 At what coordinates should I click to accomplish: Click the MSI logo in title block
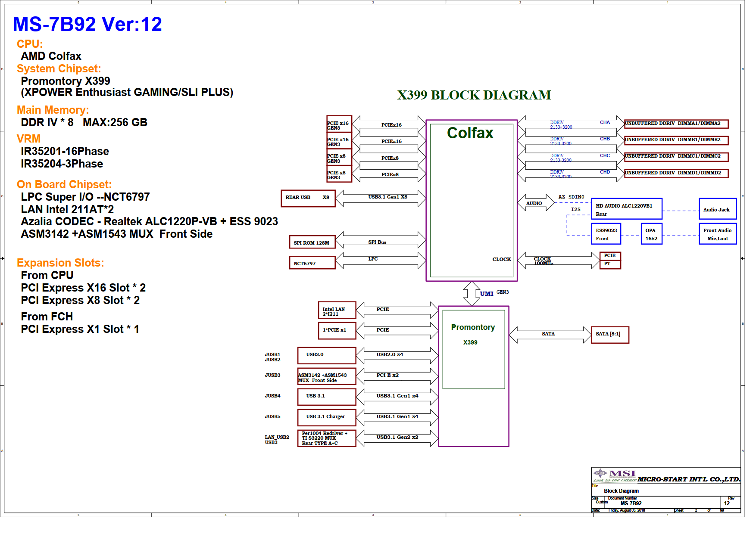(x=615, y=475)
